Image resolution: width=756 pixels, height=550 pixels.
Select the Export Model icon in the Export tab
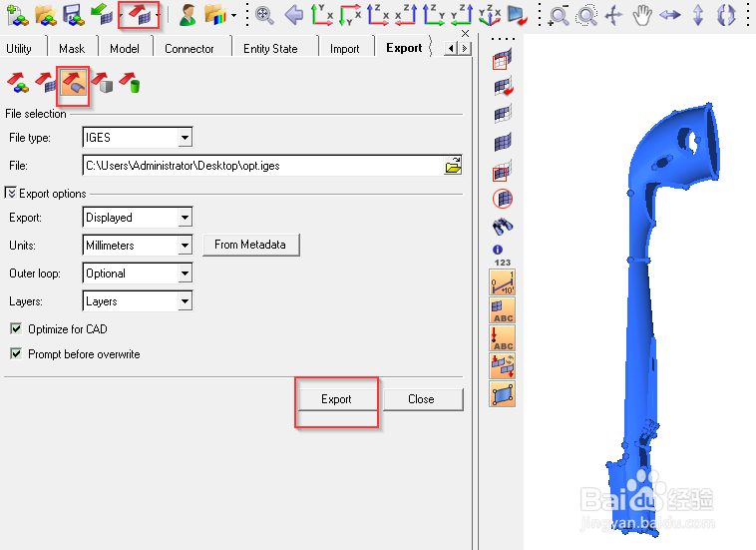[x=18, y=83]
